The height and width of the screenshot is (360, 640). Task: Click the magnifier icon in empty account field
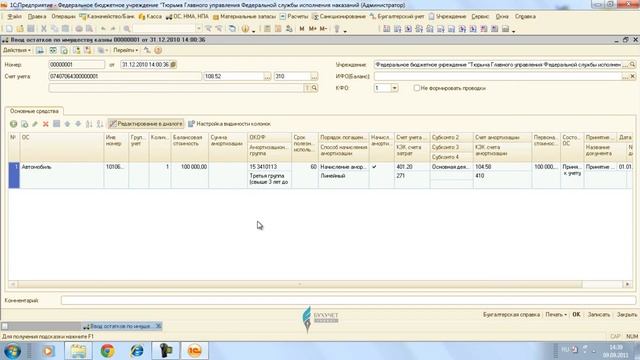click(314, 88)
